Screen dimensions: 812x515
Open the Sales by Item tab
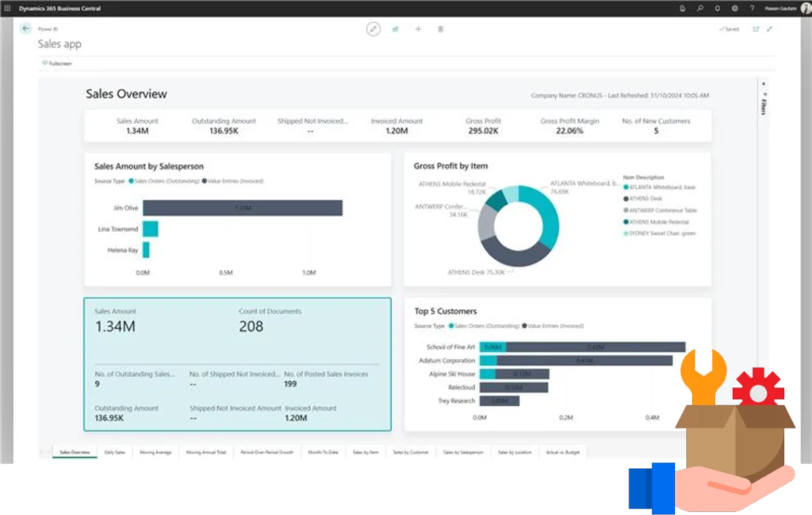366,452
